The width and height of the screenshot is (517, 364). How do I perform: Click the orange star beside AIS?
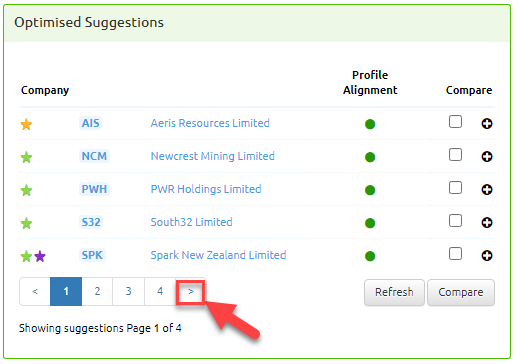pos(26,124)
